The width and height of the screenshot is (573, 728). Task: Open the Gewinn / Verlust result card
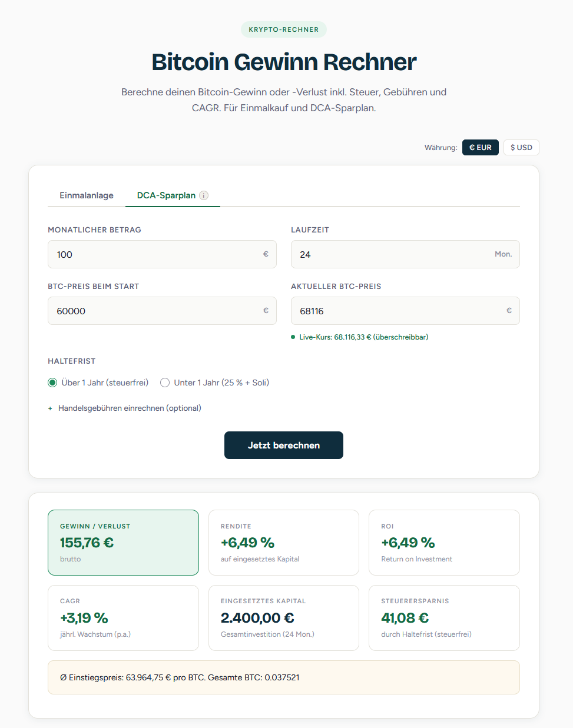[123, 543]
